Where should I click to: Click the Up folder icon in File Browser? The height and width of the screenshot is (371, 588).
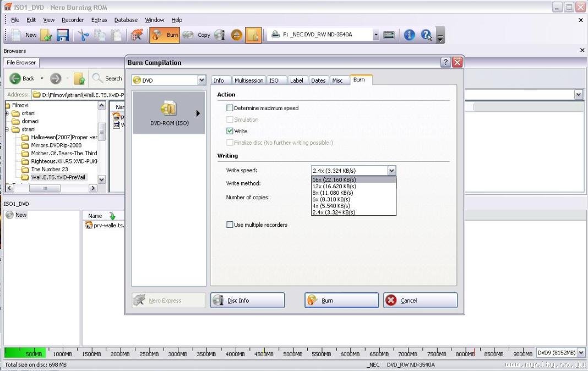point(79,78)
